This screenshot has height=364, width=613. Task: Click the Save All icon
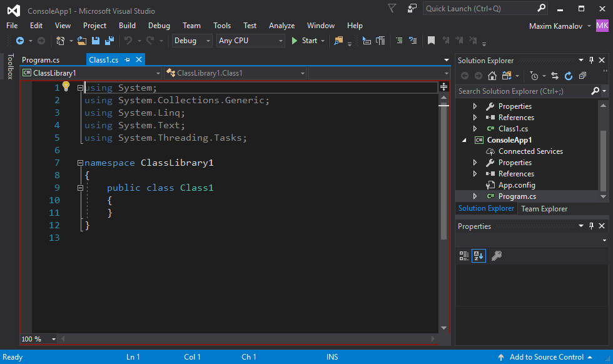[x=109, y=41]
